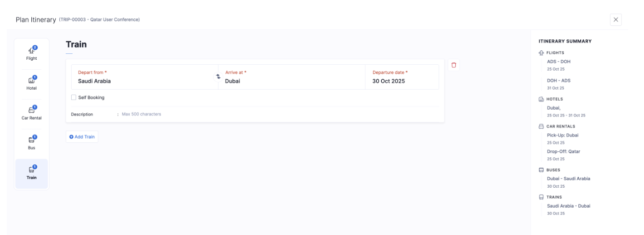Click the ADS - DOH flight summary entry
Viewport: 644px width, 235px height.
(558, 62)
